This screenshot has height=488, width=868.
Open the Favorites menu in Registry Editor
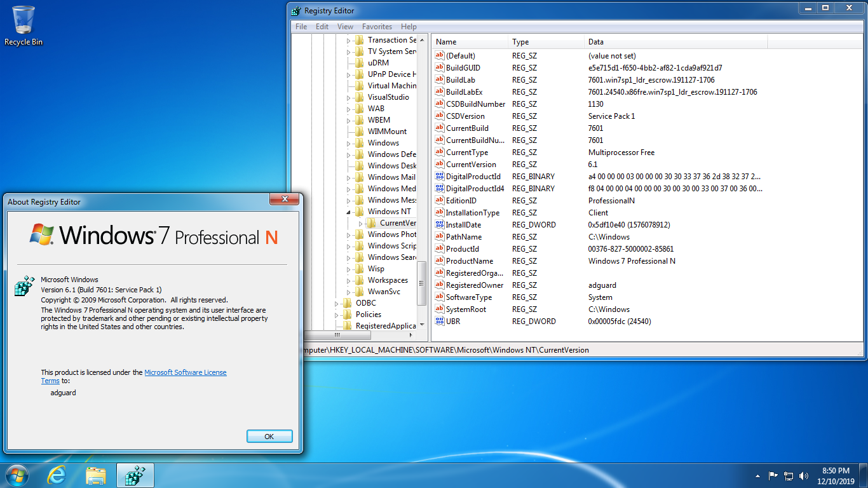click(x=377, y=27)
